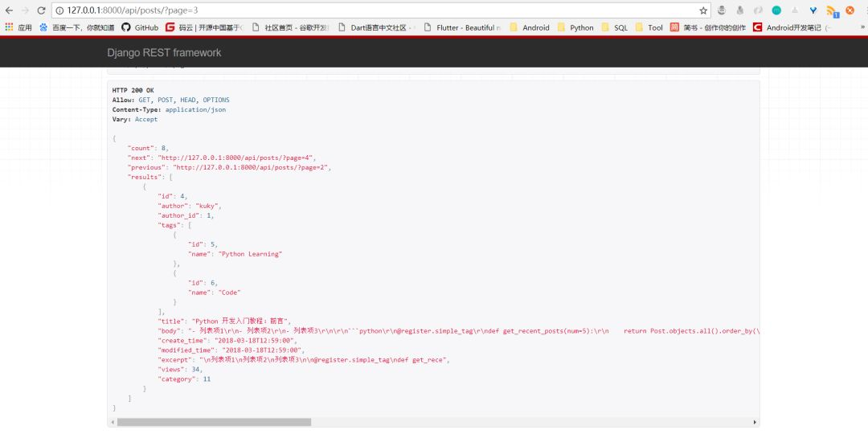Follow the next page=4 URL link

(x=237, y=158)
